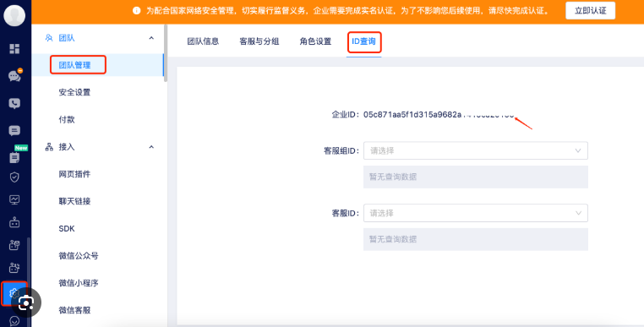Click the info icon in orange banner
The image size is (644, 327).
(x=137, y=11)
